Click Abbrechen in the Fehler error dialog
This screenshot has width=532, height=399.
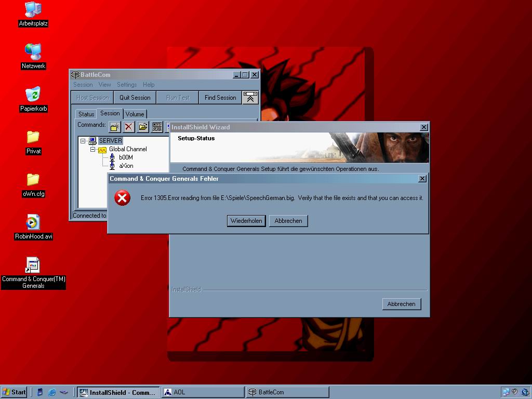[288, 221]
